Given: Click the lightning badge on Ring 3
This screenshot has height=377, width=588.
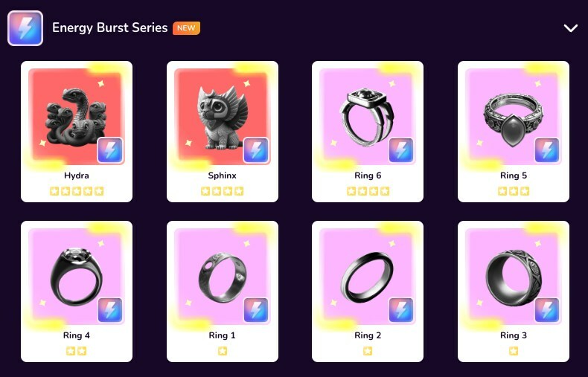Looking at the screenshot, I should (547, 310).
